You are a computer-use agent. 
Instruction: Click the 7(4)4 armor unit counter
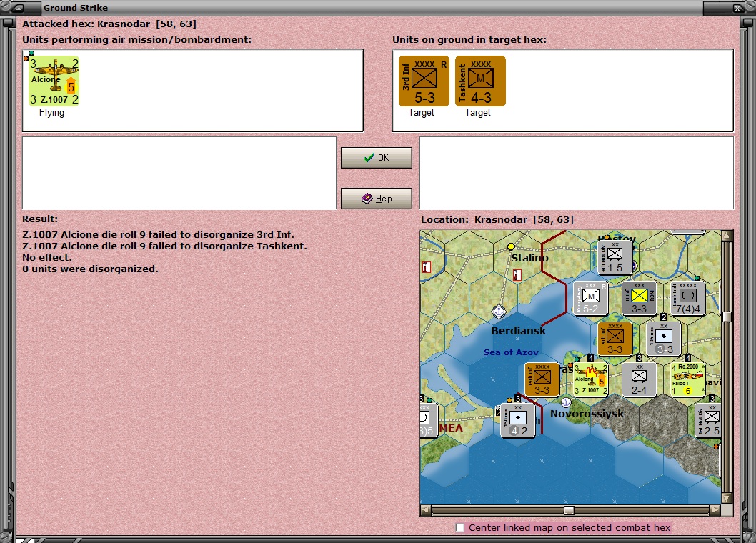click(x=688, y=299)
